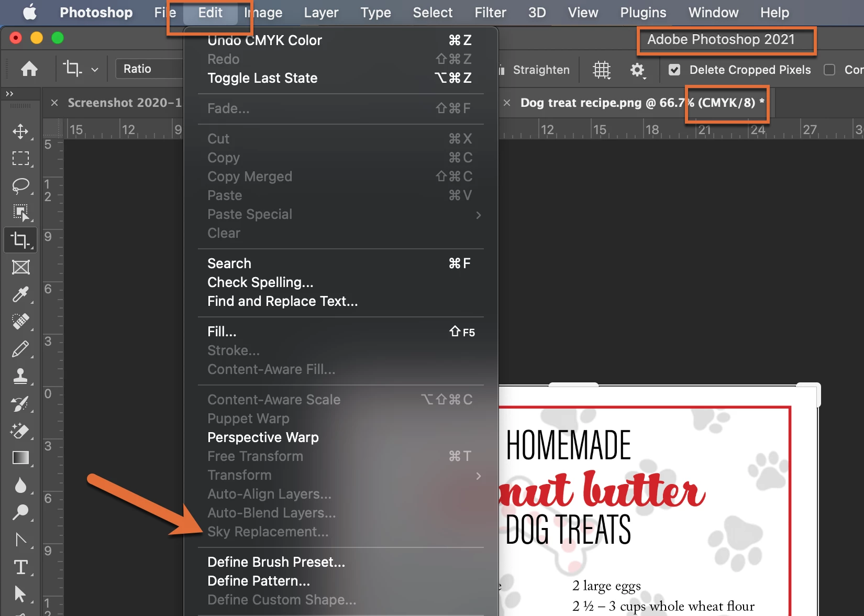This screenshot has height=616, width=864.
Task: Switch to the Screenshot 2020 document tab
Action: coord(125,103)
